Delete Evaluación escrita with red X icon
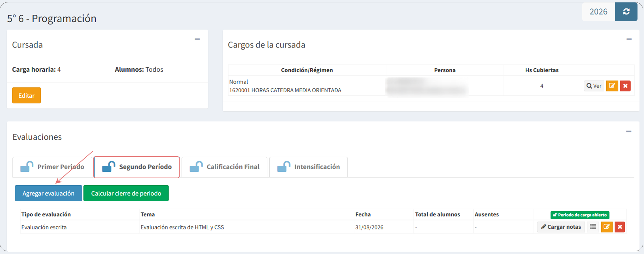Image resolution: width=644 pixels, height=254 pixels. coord(620,227)
